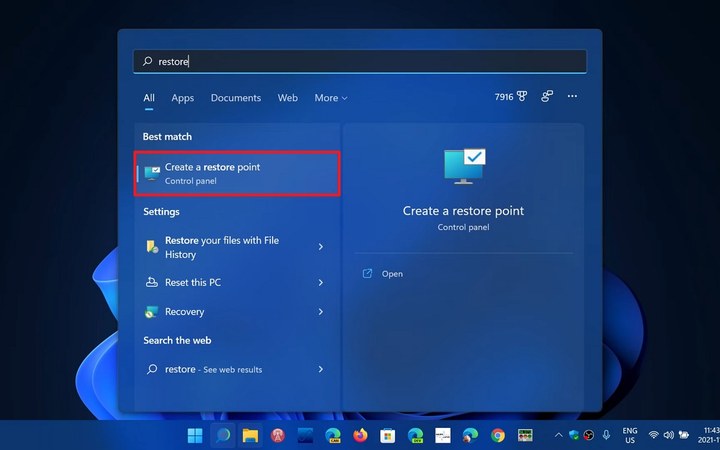Switch to the Documents tab

coord(236,98)
